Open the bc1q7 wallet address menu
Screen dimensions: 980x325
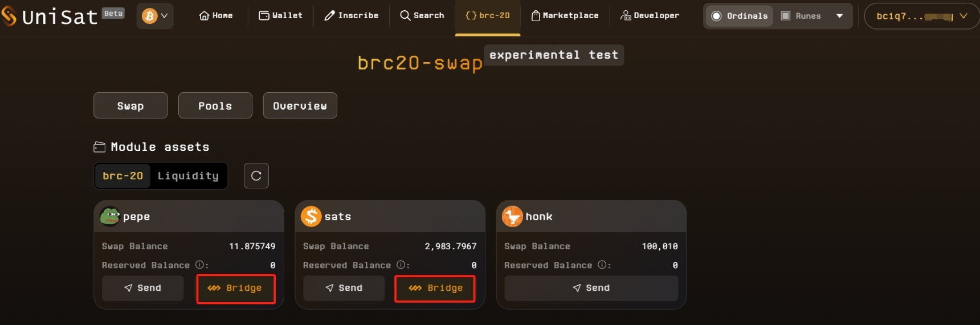click(921, 16)
